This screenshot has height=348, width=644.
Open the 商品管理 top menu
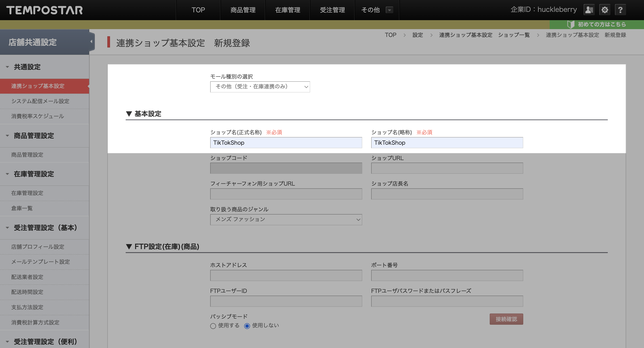tap(243, 10)
